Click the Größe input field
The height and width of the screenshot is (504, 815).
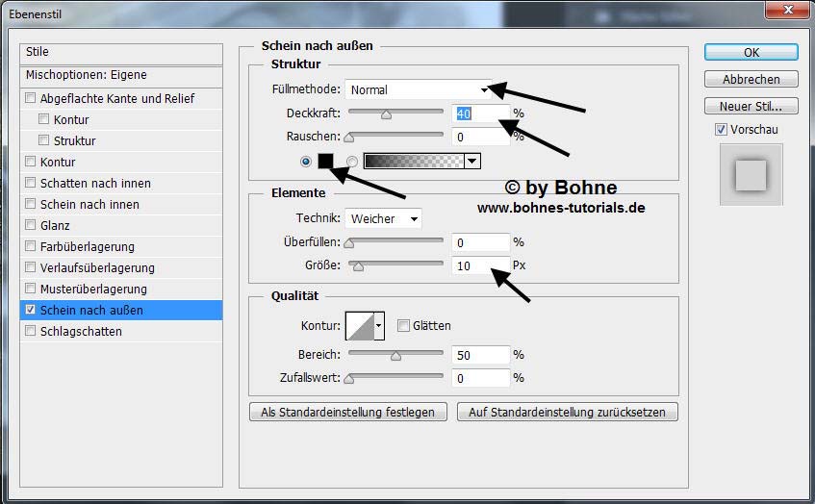pyautogui.click(x=480, y=265)
